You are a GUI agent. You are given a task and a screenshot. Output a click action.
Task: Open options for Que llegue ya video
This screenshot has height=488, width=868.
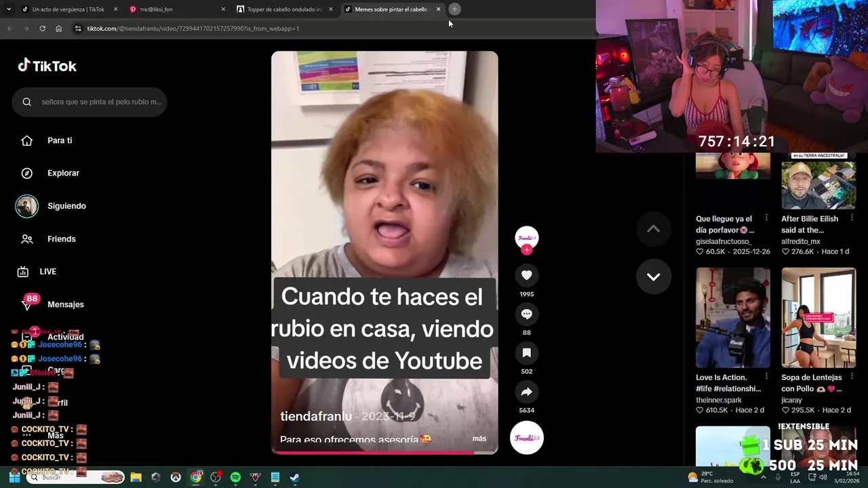coord(766,218)
